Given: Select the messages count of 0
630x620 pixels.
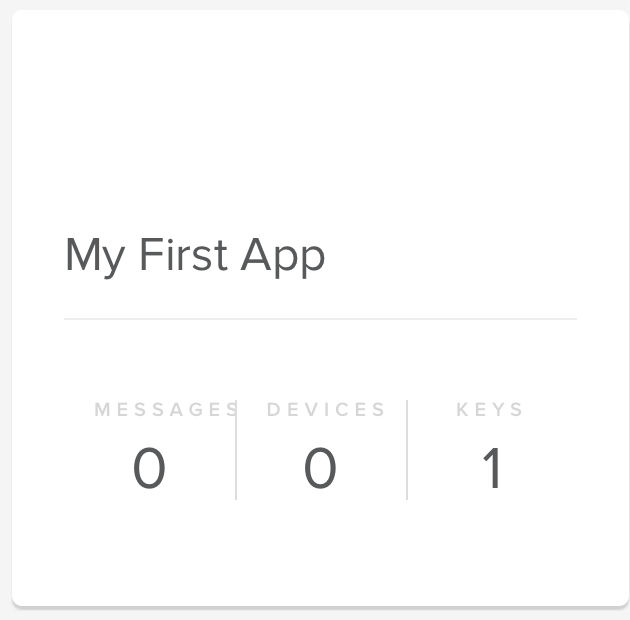Looking at the screenshot, I should (x=149, y=469).
